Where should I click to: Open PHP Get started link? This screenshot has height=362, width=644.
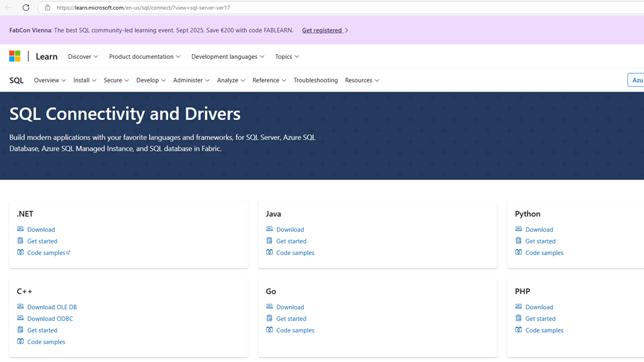[x=540, y=319]
